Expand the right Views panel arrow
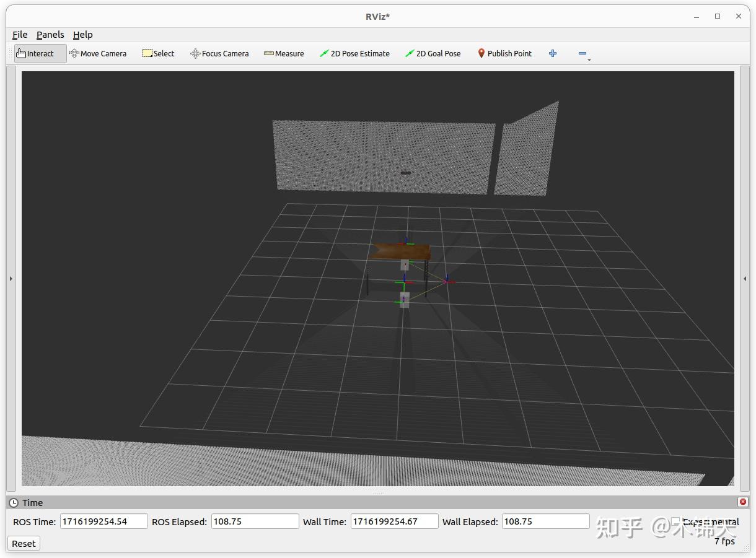Image resolution: width=756 pixels, height=558 pixels. 744,279
